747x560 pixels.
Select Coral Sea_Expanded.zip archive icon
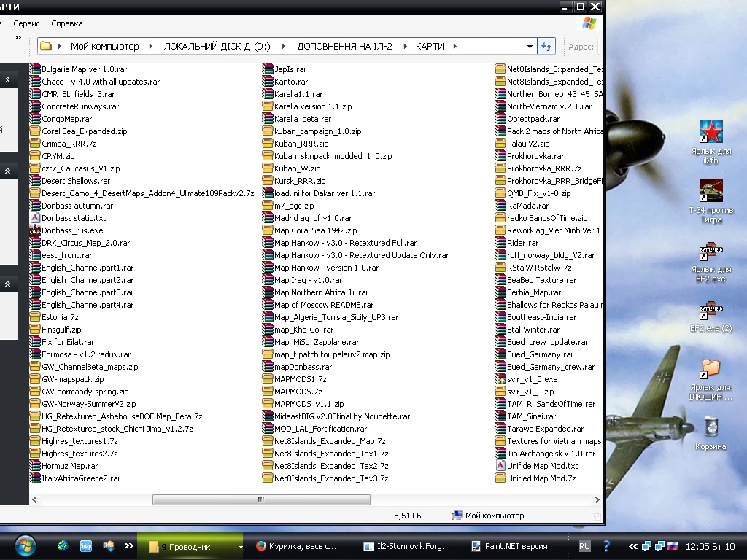pos(35,131)
